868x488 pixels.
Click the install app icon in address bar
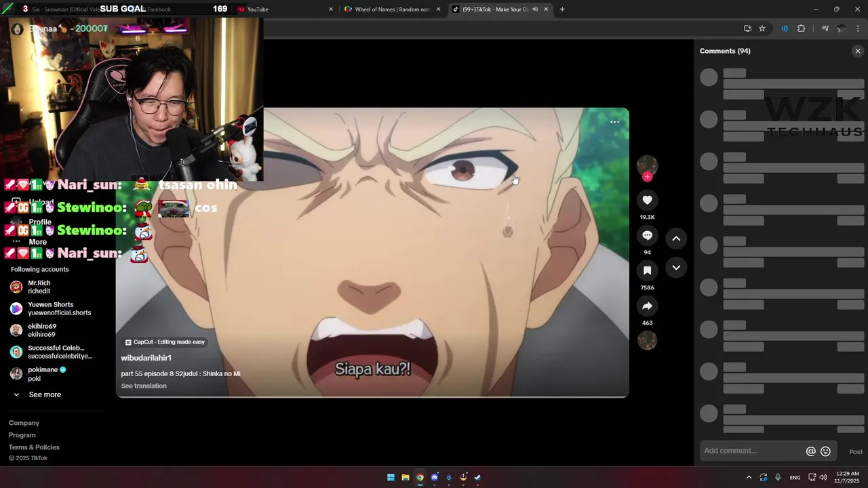click(x=747, y=28)
